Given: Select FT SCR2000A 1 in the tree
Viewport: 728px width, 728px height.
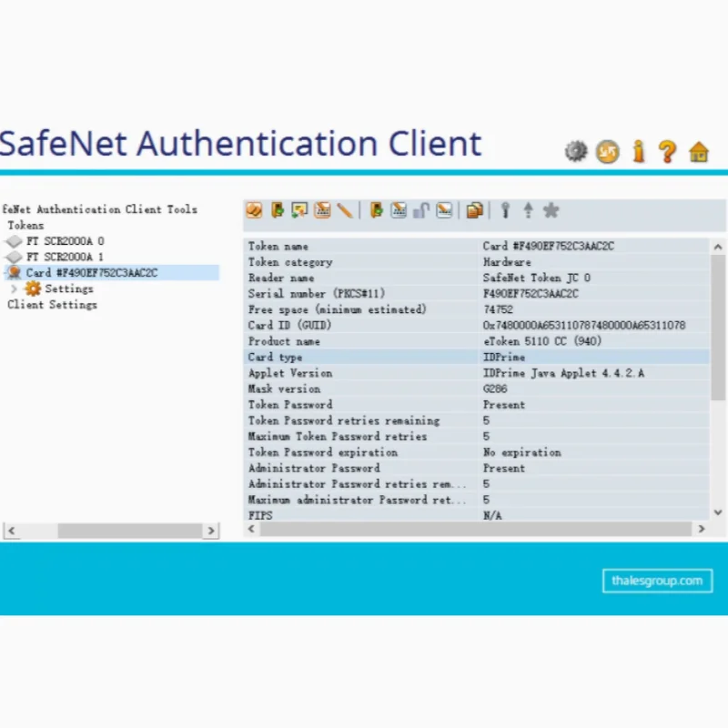Looking at the screenshot, I should pyautogui.click(x=65, y=257).
